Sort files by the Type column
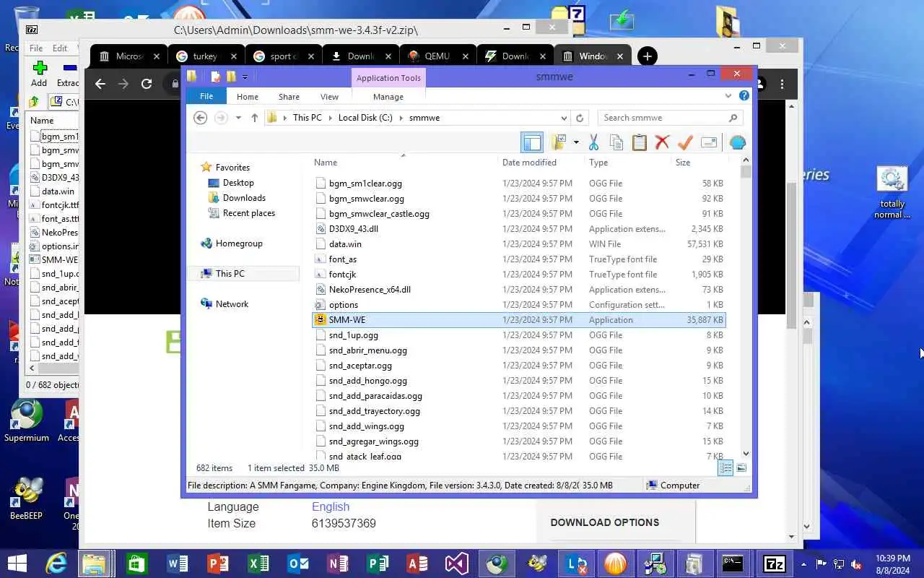The width and height of the screenshot is (924, 578). 598,163
